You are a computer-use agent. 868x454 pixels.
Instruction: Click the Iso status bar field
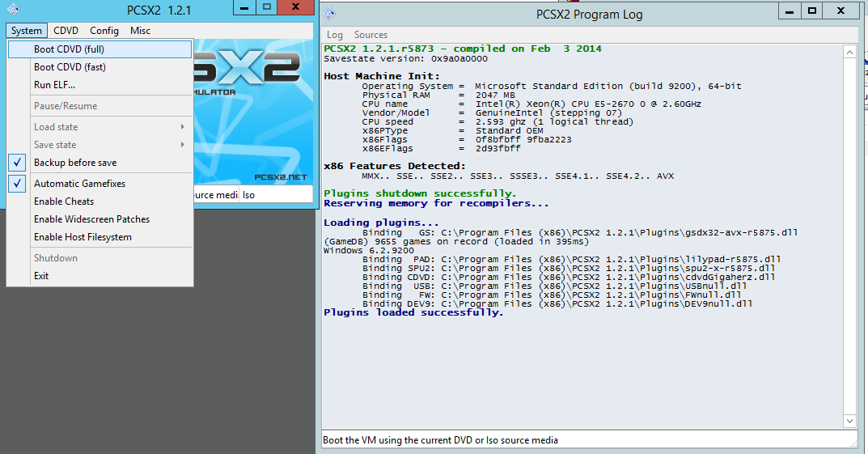276,195
